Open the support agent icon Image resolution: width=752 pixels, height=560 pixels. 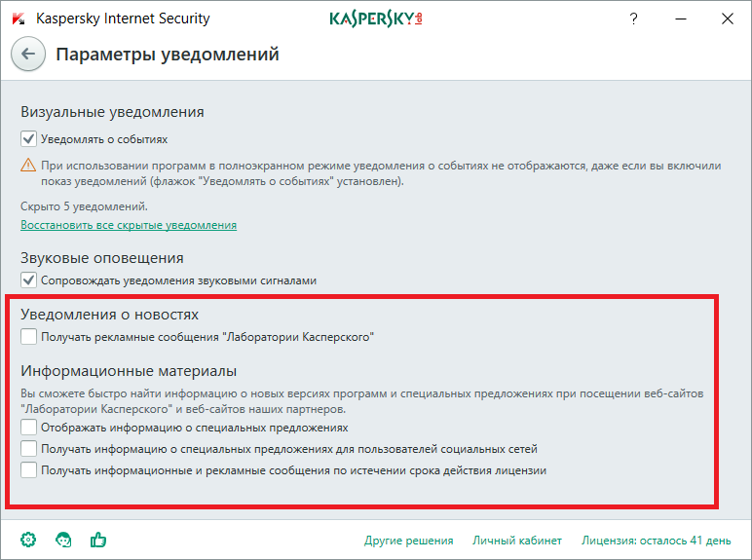(x=63, y=540)
